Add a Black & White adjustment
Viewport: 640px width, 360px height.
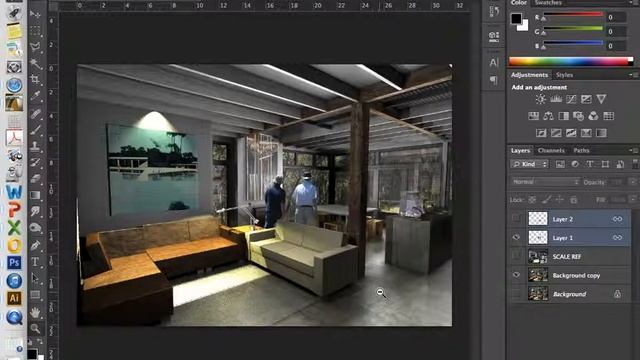[564, 116]
